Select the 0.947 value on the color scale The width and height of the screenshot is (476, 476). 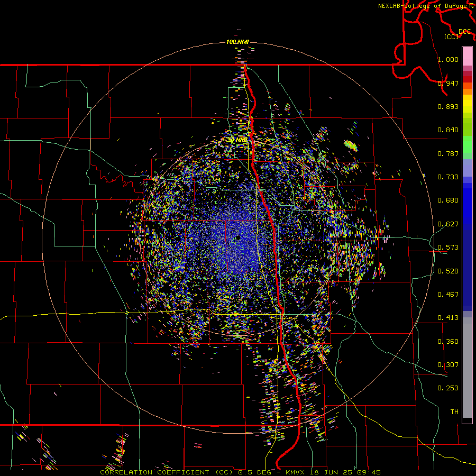tap(448, 83)
